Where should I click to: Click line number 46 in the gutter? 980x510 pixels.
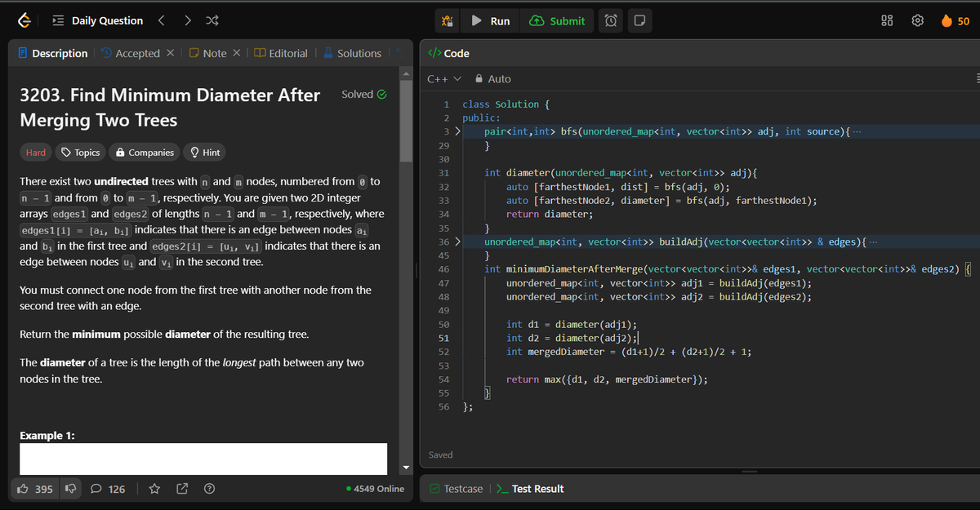point(443,268)
